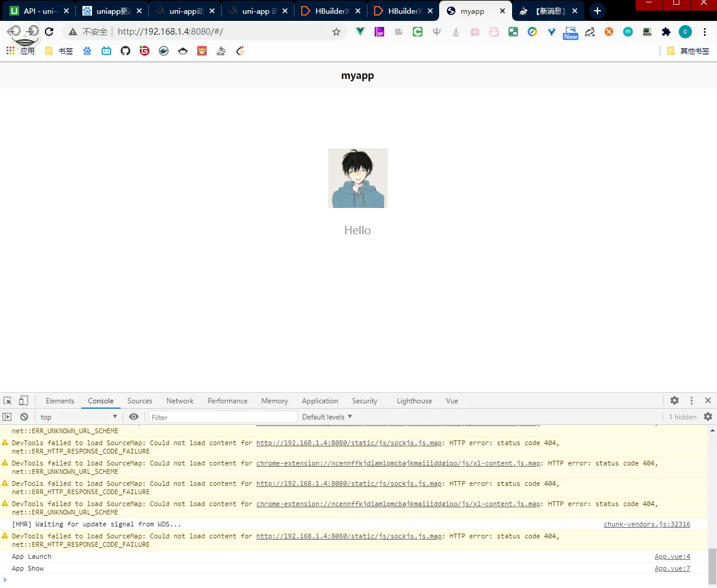Click the 1 hidden messages label
This screenshot has width=717, height=588.
[682, 416]
